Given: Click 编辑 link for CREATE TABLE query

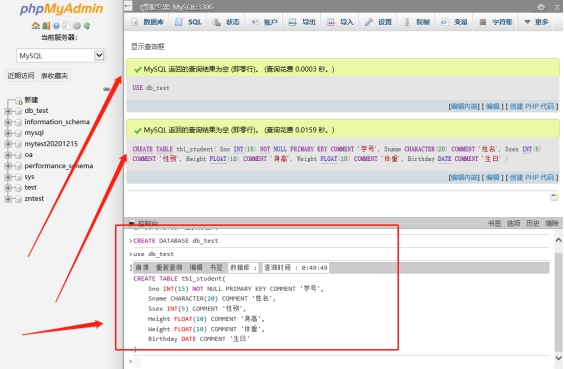Looking at the screenshot, I should click(492, 177).
